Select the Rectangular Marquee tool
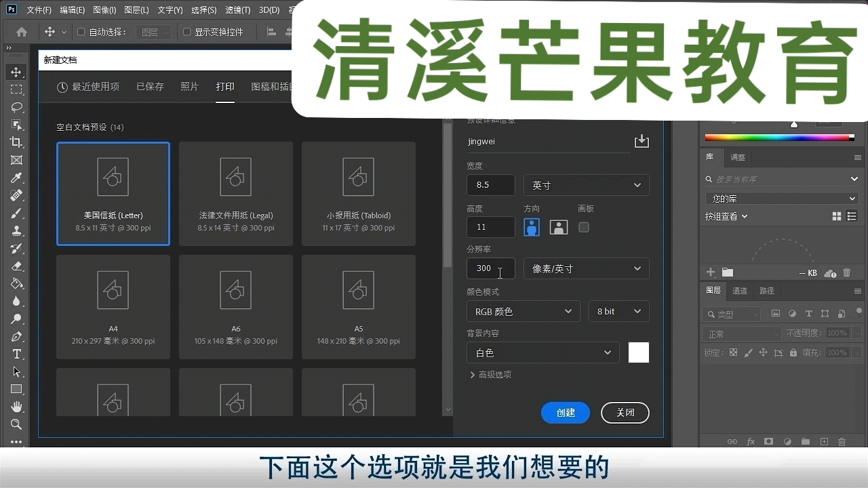 16,89
